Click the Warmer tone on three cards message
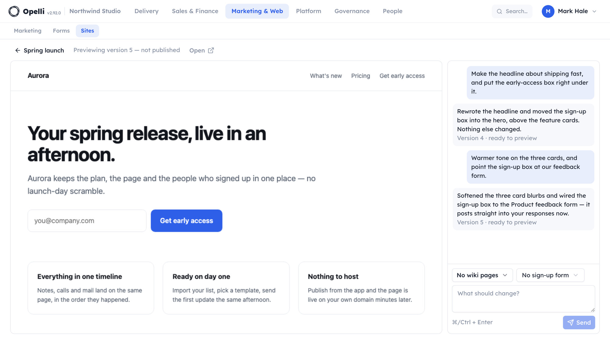The width and height of the screenshot is (610, 364). (530, 167)
